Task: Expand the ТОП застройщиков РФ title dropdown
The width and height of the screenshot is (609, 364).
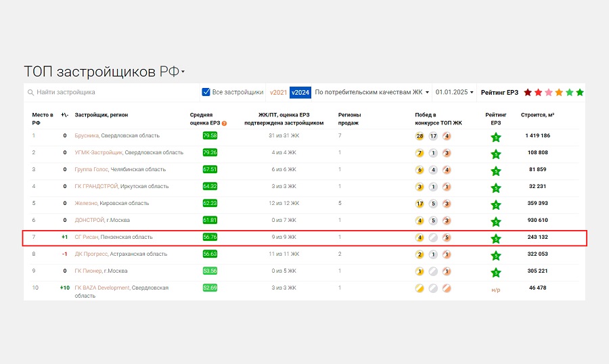Action: [183, 72]
